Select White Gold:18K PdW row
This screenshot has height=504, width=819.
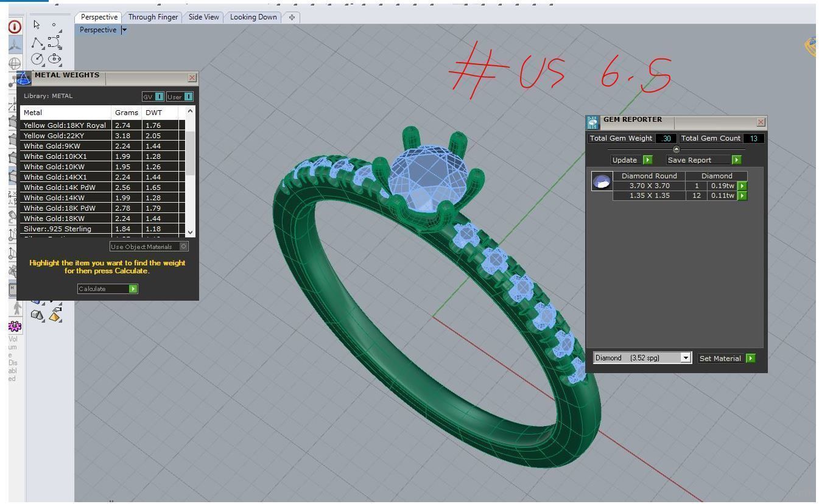coord(102,208)
